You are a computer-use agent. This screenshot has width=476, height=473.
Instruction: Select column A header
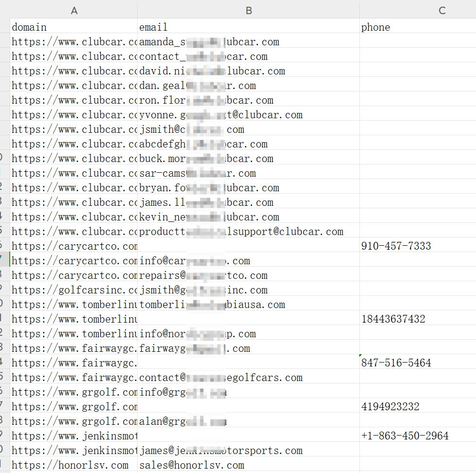pyautogui.click(x=74, y=10)
